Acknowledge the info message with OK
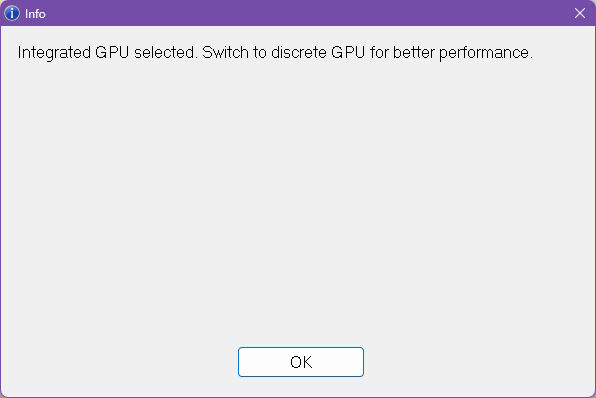 point(301,362)
